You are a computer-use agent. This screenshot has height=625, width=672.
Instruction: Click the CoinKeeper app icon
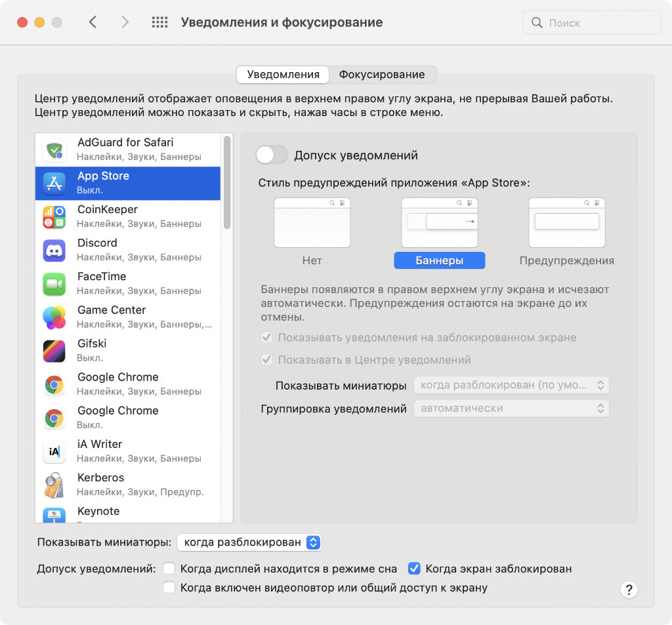(x=54, y=217)
